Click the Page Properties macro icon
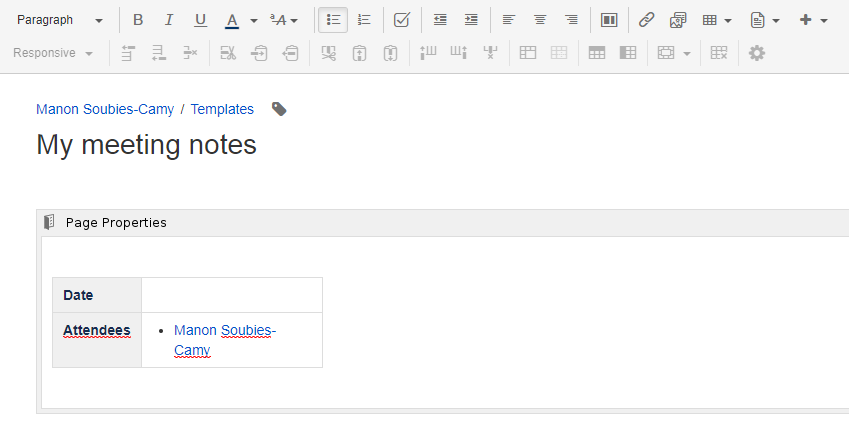This screenshot has width=849, height=429. click(x=49, y=222)
